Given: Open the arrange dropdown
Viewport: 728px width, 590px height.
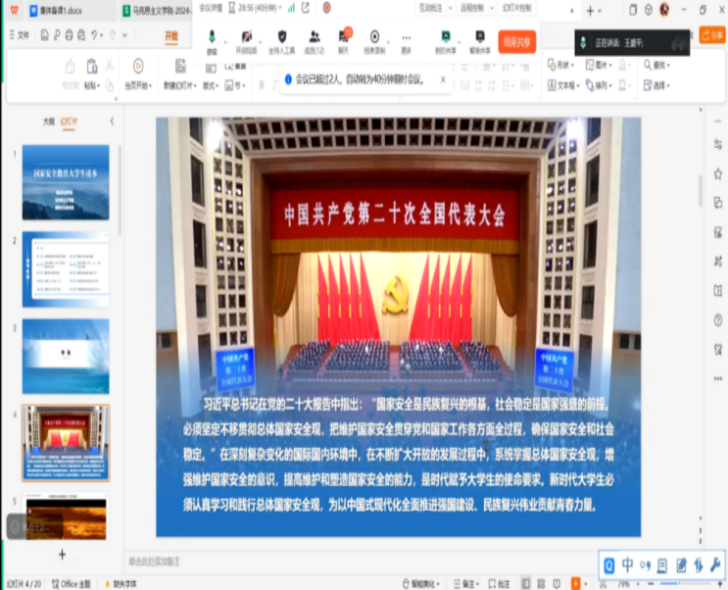Looking at the screenshot, I should (599, 85).
